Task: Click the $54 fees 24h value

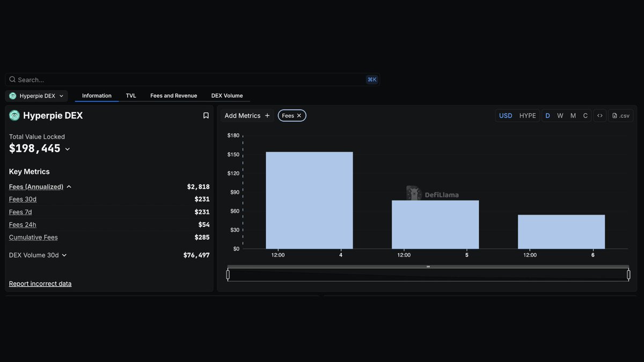Action: (204, 225)
